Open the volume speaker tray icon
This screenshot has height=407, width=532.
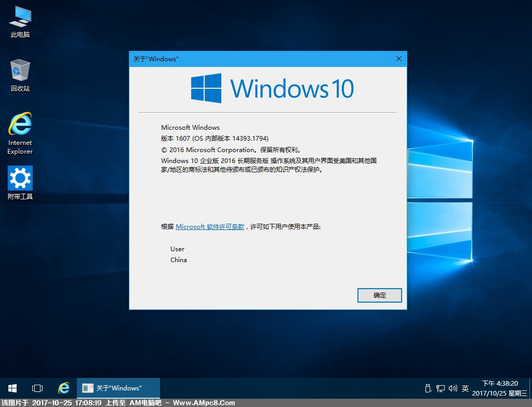453,388
